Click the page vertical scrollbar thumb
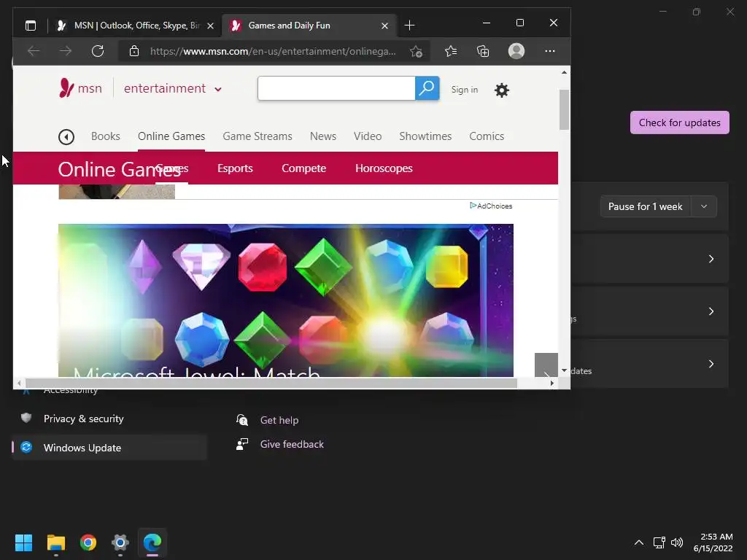747x560 pixels. pyautogui.click(x=564, y=109)
